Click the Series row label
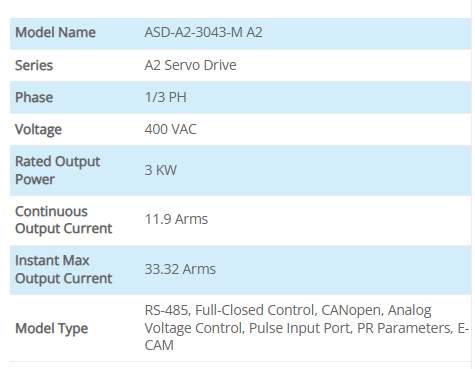The width and height of the screenshot is (475, 369). pyautogui.click(x=34, y=65)
